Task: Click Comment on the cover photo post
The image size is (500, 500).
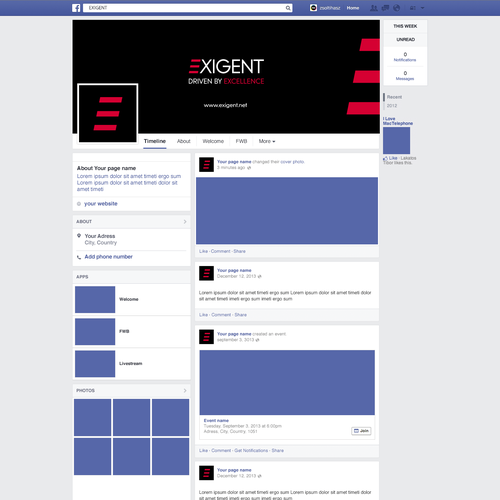Action: point(220,251)
